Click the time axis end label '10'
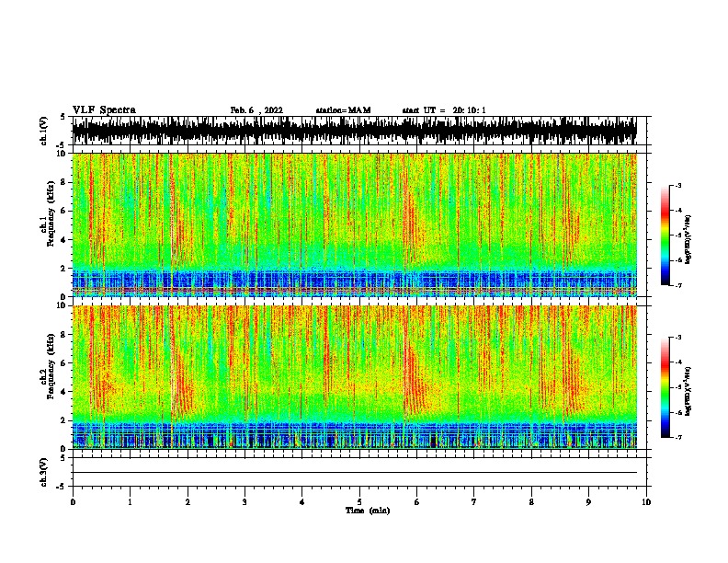 (x=646, y=501)
